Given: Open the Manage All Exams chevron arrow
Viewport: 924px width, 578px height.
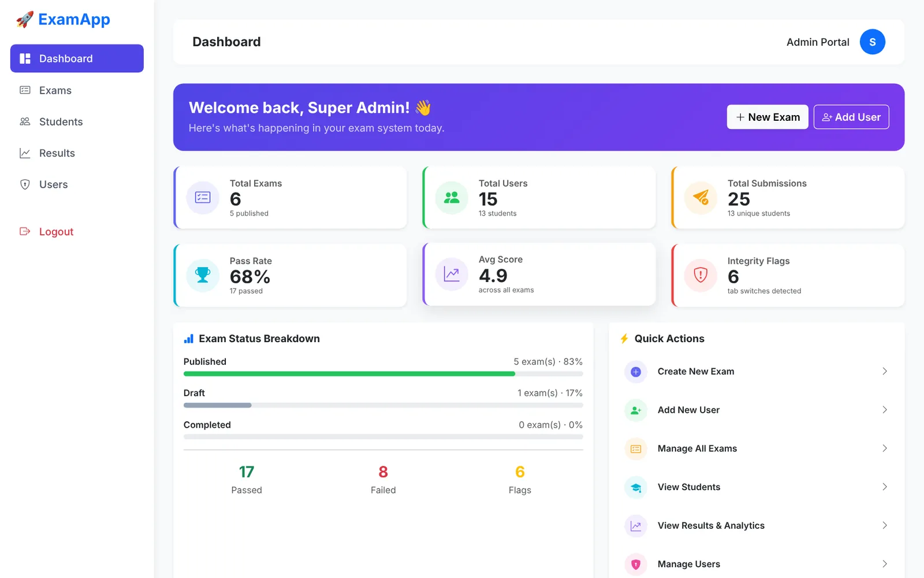Looking at the screenshot, I should click(884, 449).
